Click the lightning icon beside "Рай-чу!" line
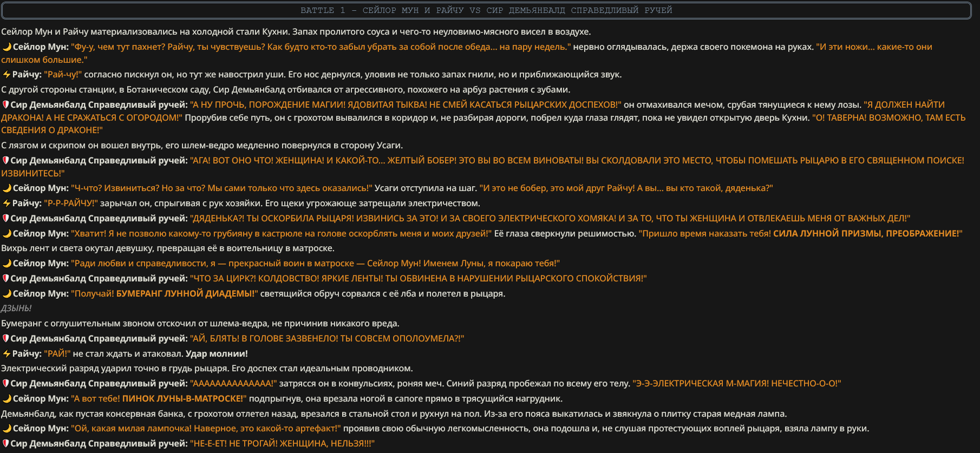Image resolution: width=980 pixels, height=453 pixels. coord(6,75)
